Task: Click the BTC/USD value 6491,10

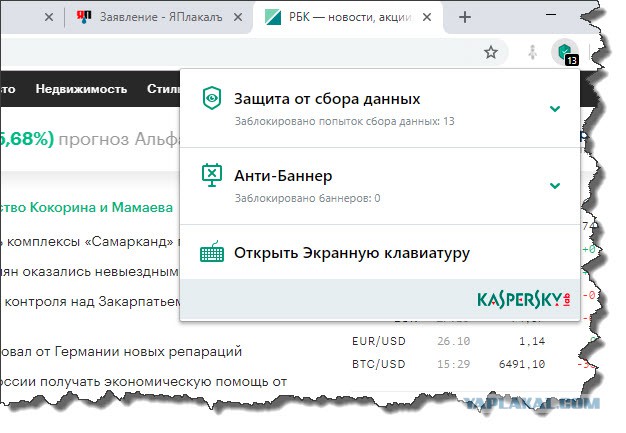Action: (522, 364)
